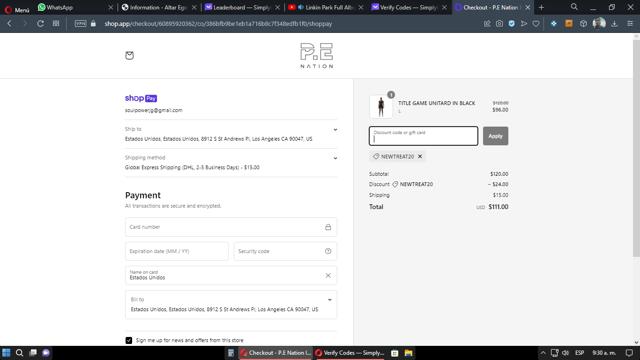Click the Shop Pay logo
Image resolution: width=640 pixels, height=360 pixels.
pyautogui.click(x=141, y=98)
